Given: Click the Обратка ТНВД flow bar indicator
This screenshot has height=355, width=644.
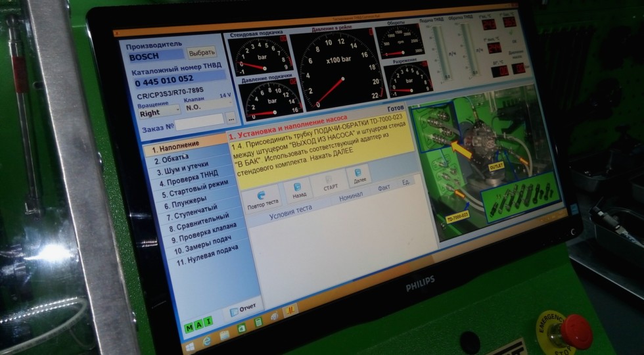Looking at the screenshot, I should click(470, 50).
